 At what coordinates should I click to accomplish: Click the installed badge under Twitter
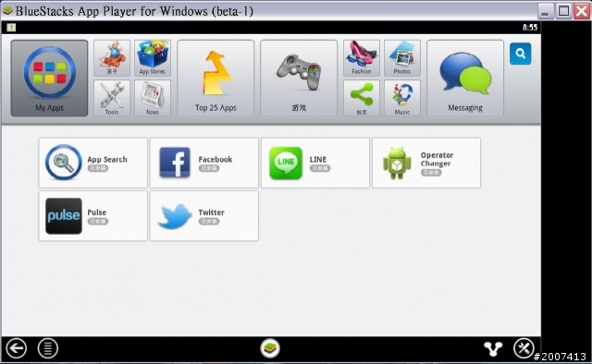(209, 222)
